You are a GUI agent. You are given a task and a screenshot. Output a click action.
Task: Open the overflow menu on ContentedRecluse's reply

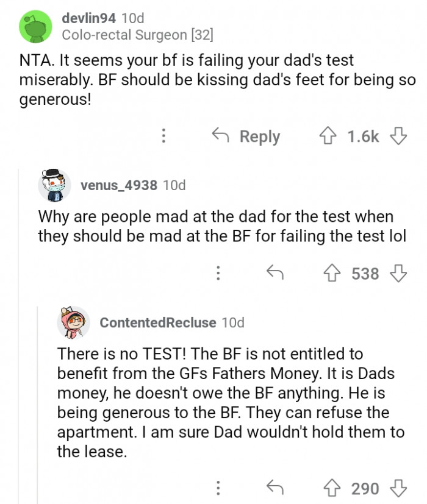coord(218,488)
